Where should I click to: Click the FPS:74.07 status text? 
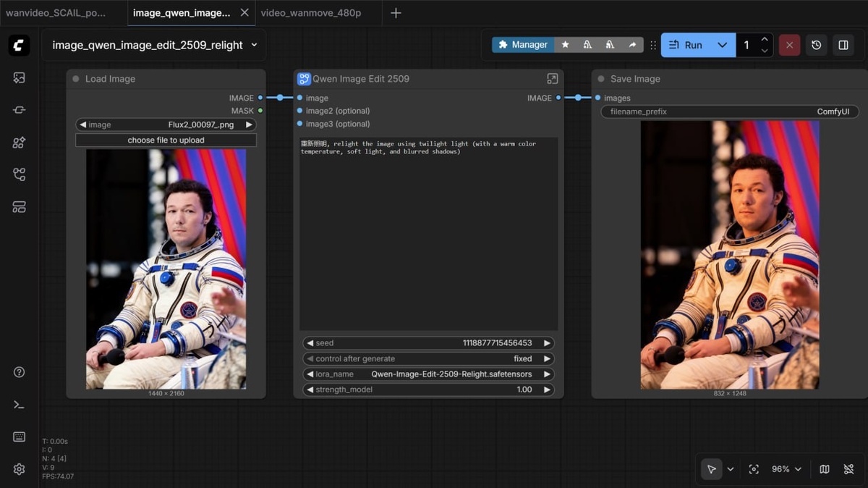point(58,476)
